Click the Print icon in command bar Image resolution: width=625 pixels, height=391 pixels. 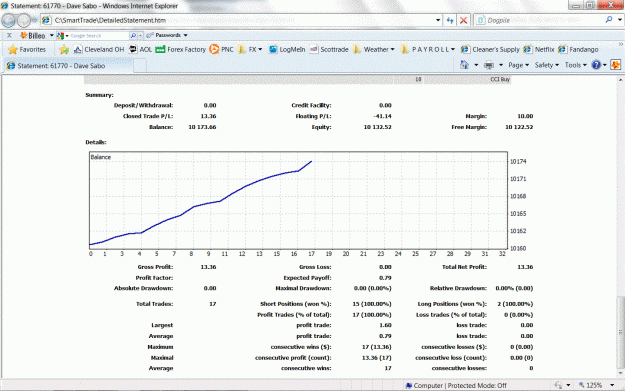(489, 65)
